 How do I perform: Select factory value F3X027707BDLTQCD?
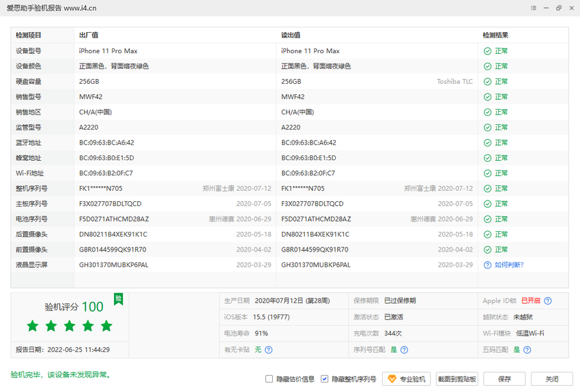pyautogui.click(x=111, y=204)
